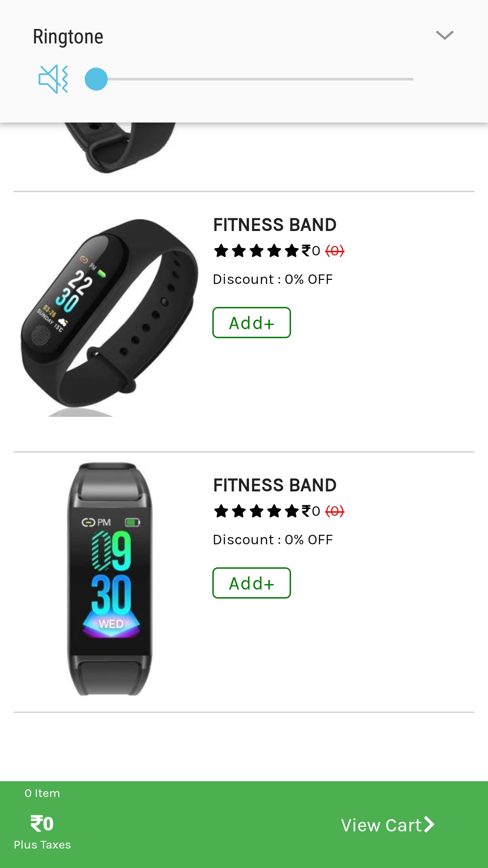
Task: Add the second listed Fitness Band to cart
Action: [x=252, y=583]
